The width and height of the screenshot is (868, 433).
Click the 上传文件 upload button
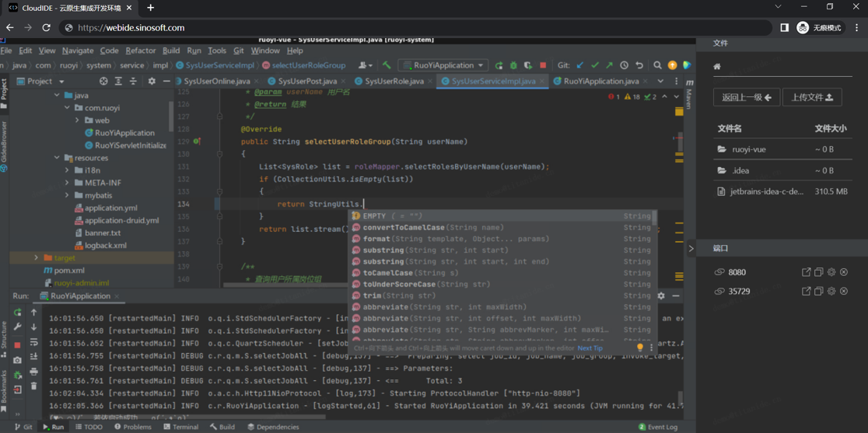[x=811, y=97]
